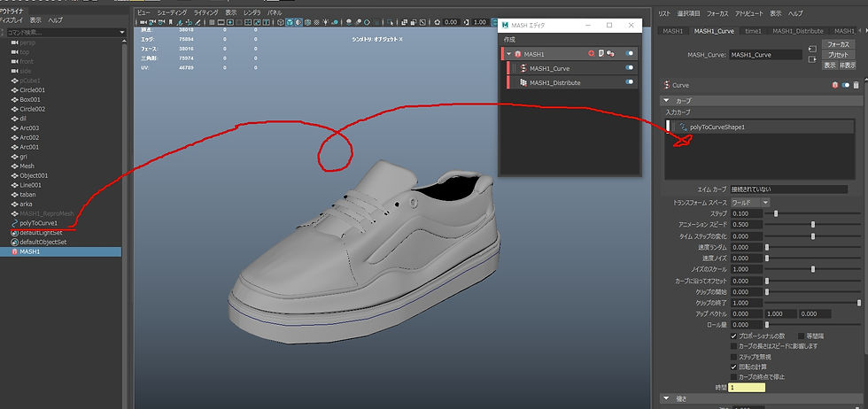
Task: Click the MASH1_Distribute node icon in MASH editor
Action: click(523, 82)
